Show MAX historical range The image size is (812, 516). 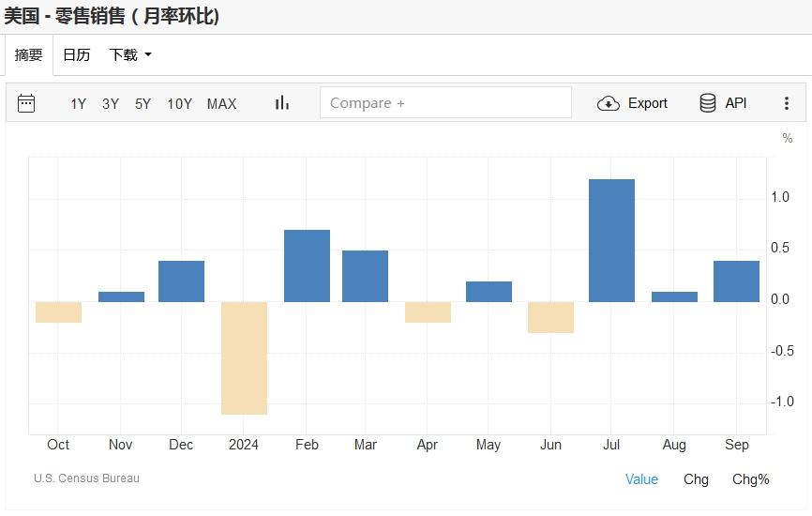pyautogui.click(x=221, y=104)
